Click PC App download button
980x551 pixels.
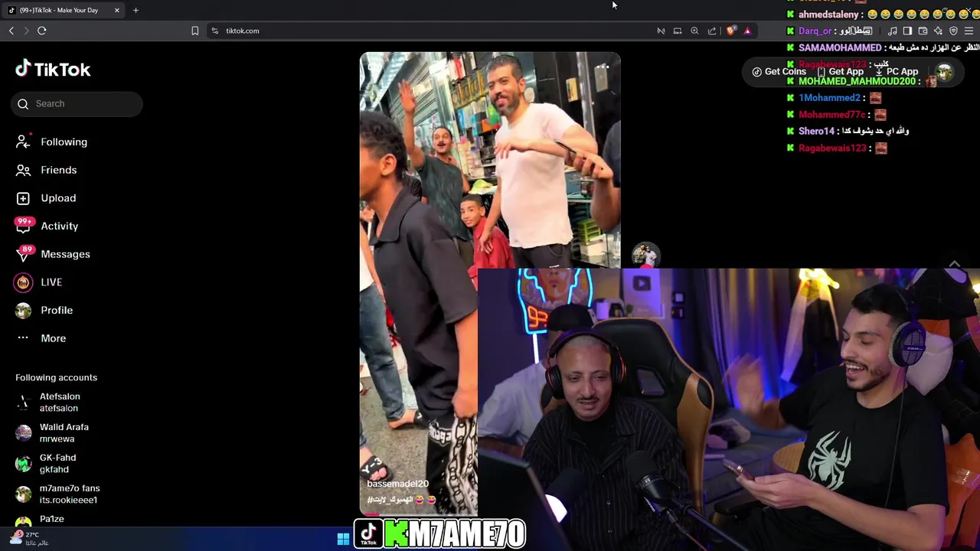(x=897, y=71)
